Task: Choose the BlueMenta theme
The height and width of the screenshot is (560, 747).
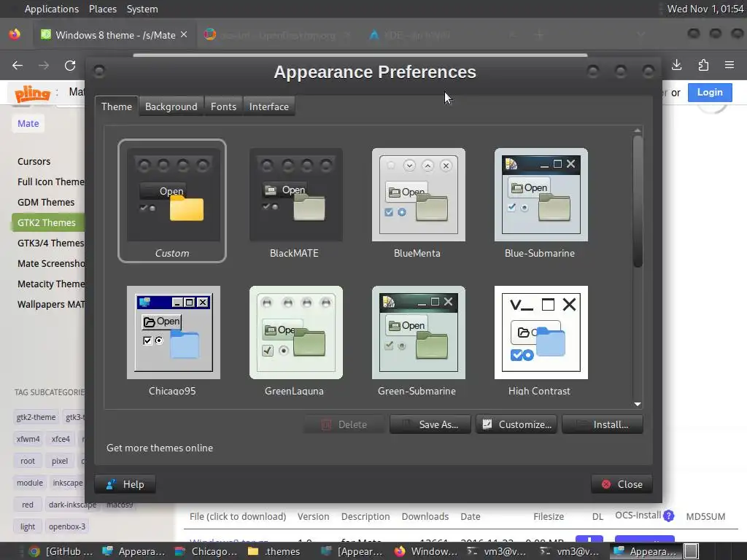Action: (418, 203)
